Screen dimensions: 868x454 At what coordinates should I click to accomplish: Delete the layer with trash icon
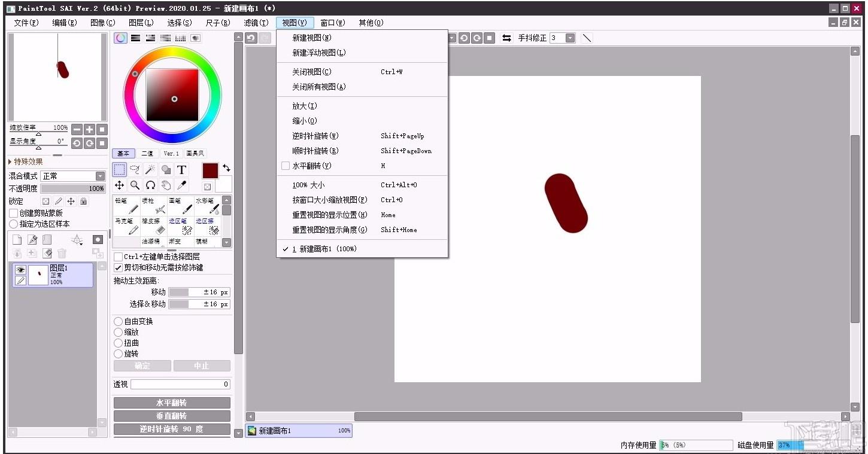click(x=62, y=254)
